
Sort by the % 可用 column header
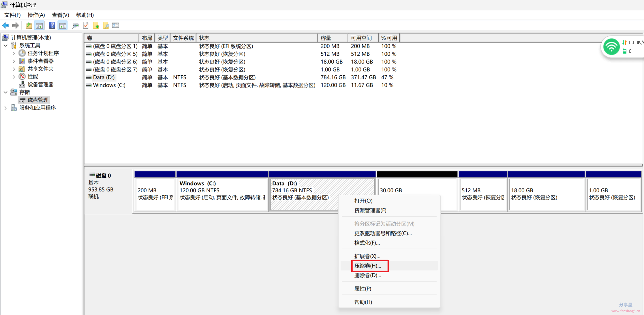(389, 38)
